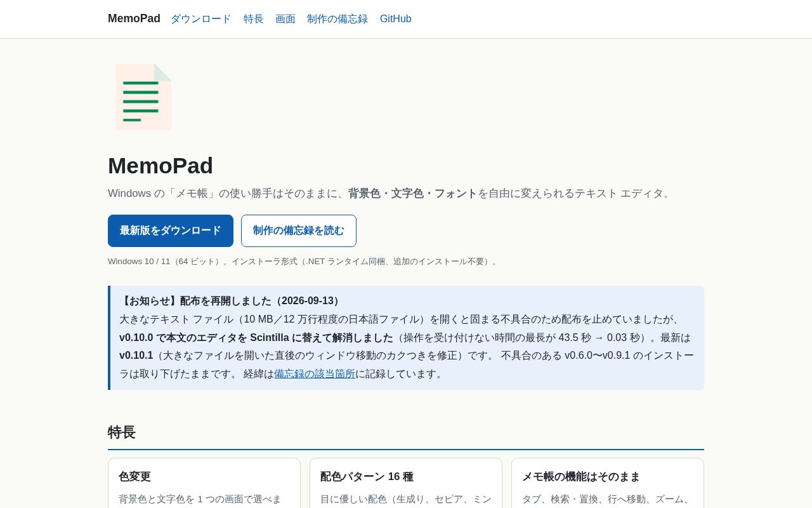The width and height of the screenshot is (812, 508).
Task: Click the bold v0.10.1 version text
Action: 136,356
